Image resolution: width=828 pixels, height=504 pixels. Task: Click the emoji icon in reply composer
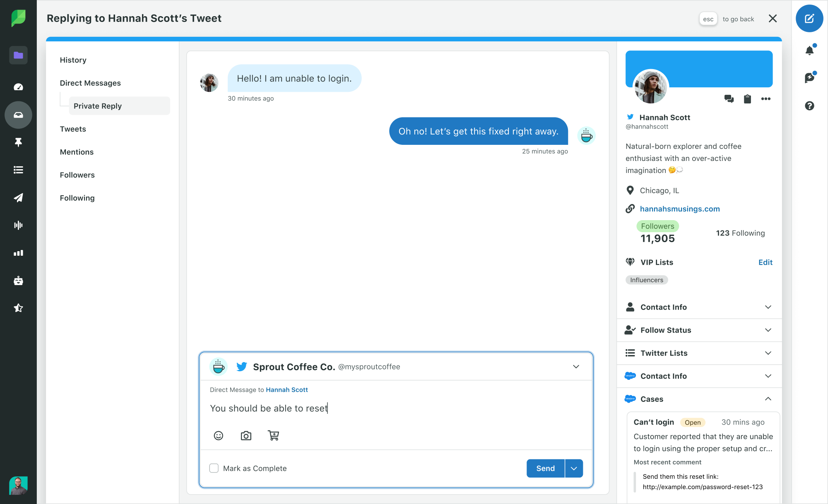[219, 436]
